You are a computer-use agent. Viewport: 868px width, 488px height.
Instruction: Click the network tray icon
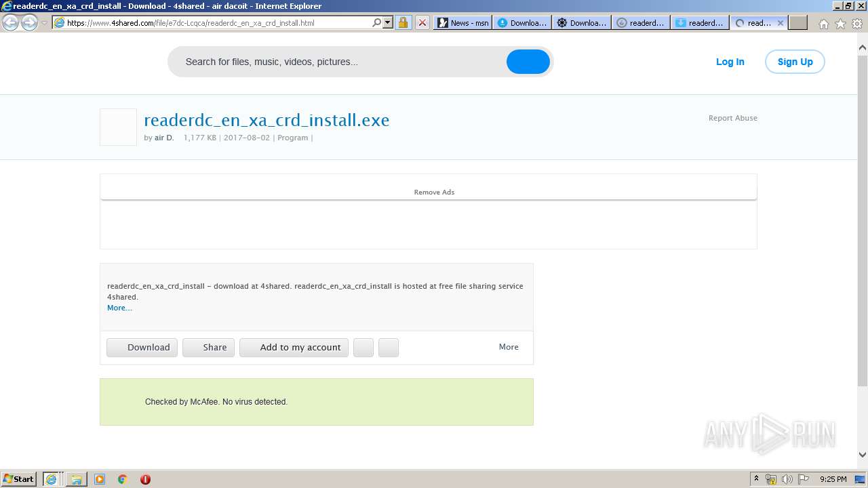click(771, 479)
